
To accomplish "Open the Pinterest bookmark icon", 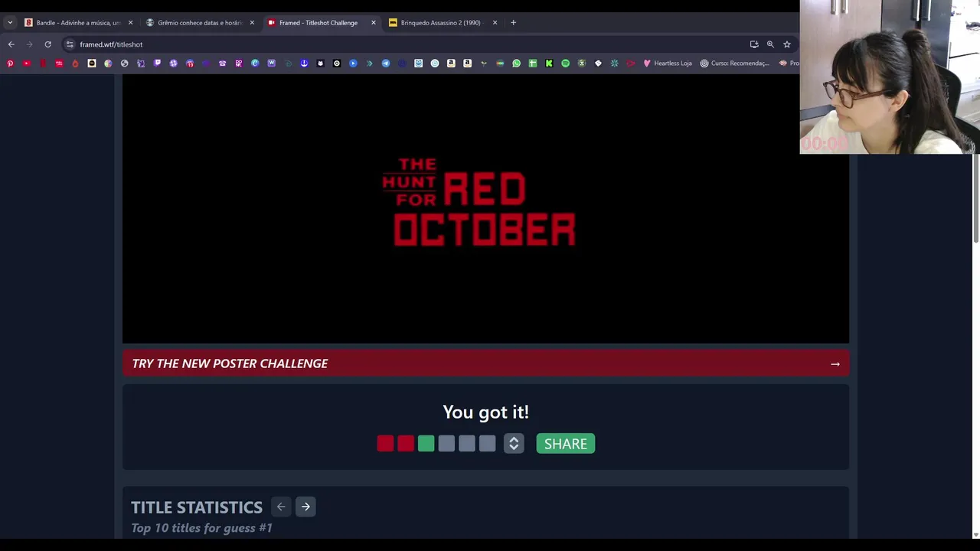I will click(10, 63).
